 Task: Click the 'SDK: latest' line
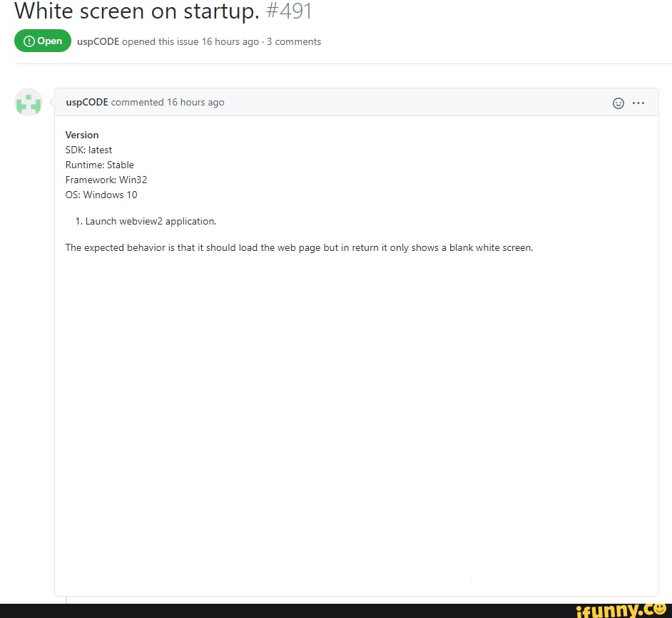[x=88, y=150]
